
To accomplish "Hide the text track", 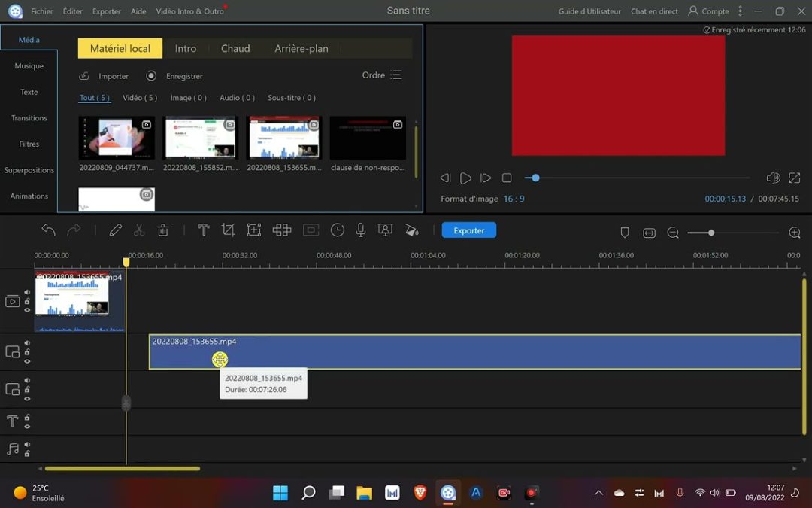I will pos(27,426).
